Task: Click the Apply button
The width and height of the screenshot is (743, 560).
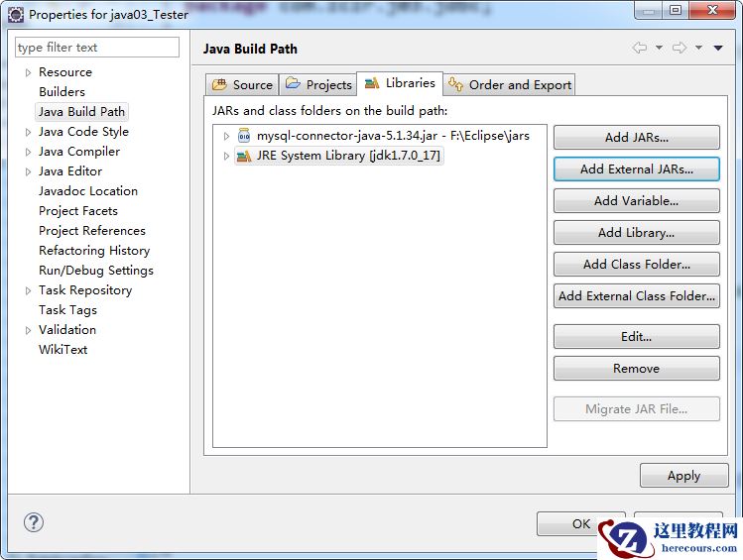Action: pyautogui.click(x=683, y=476)
